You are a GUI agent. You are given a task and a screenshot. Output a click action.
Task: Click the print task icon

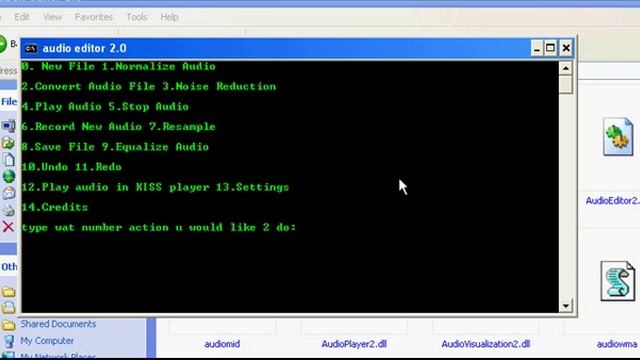point(9,210)
